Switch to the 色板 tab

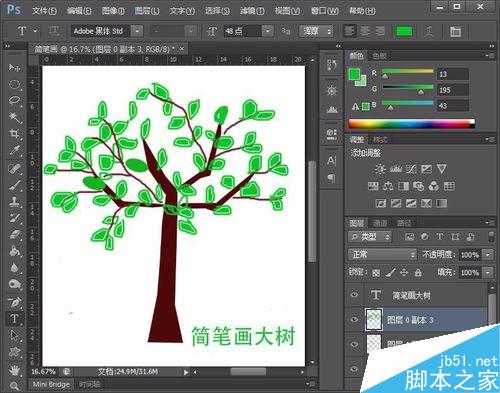tap(379, 56)
